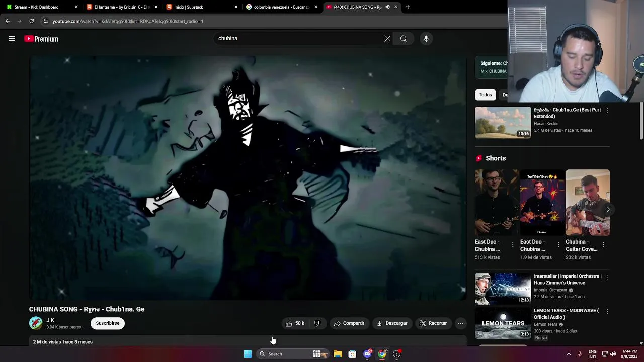Viewport: 644px width, 362px height.
Task: Expand description at 2 M de vistas
Action: click(x=248, y=341)
